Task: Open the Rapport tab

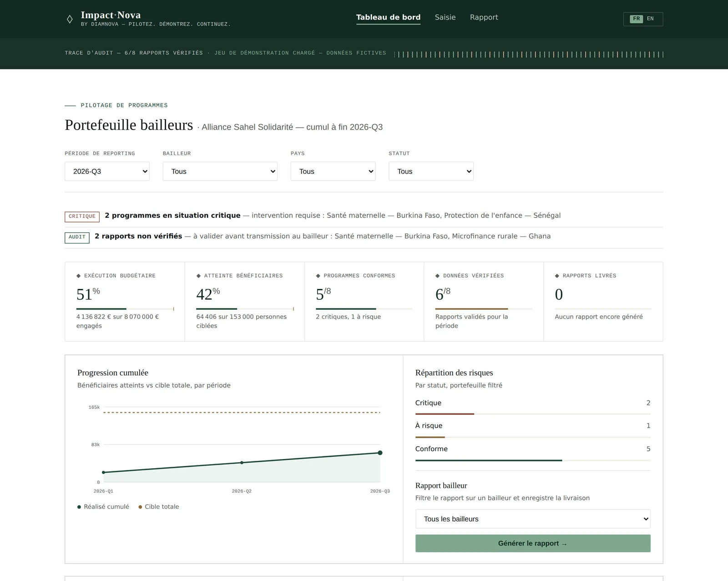Action: click(x=484, y=17)
